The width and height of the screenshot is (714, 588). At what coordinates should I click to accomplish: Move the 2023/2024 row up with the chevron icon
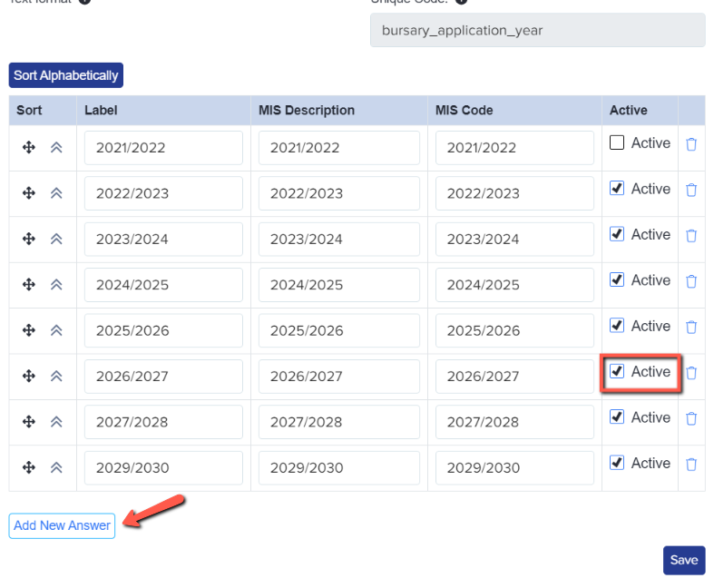(x=56, y=239)
